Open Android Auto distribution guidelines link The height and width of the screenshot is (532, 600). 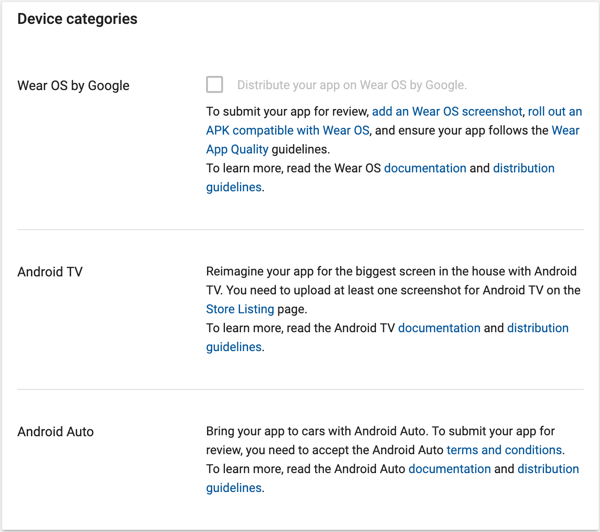(548, 469)
